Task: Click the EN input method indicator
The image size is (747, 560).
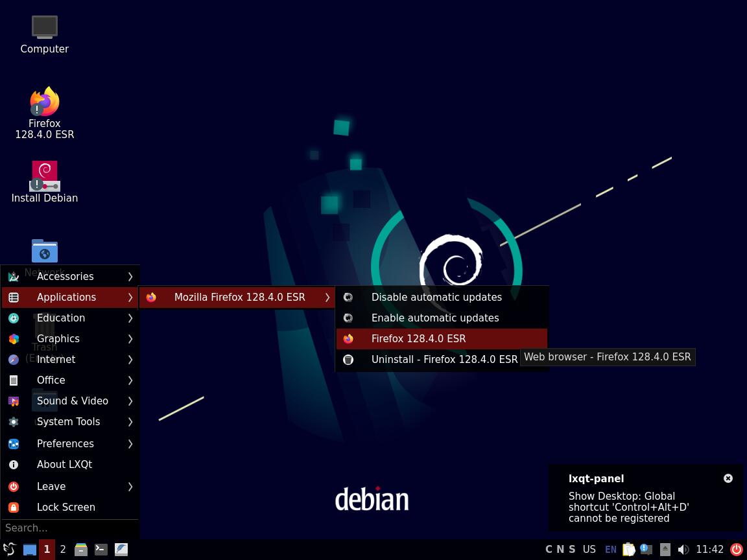Action: point(611,550)
